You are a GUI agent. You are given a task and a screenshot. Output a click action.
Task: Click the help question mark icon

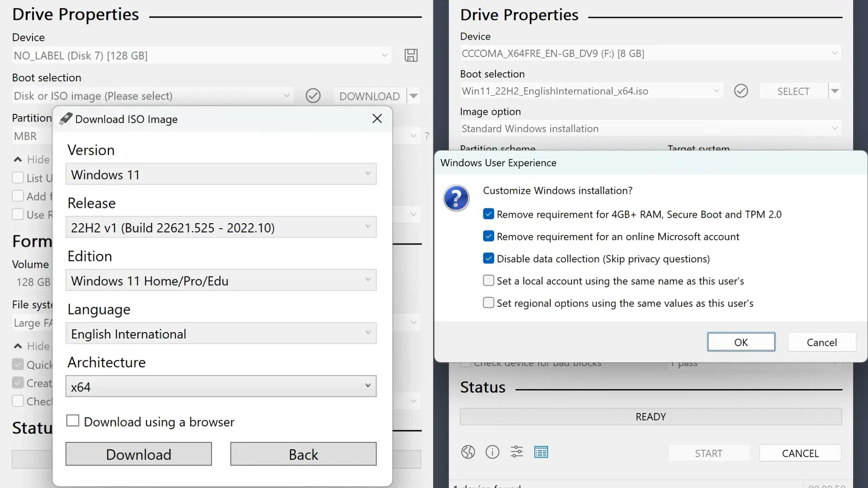click(428, 136)
